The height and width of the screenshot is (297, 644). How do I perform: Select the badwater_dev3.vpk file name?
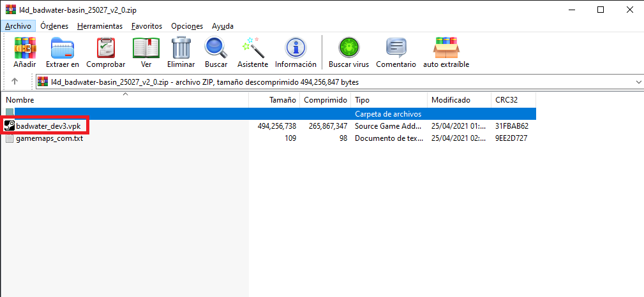49,126
